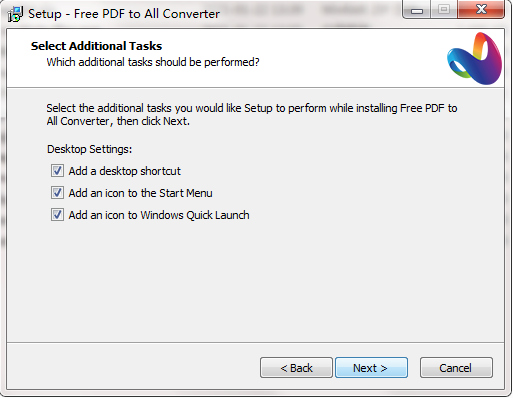Uncheck the Add a desktop shortcut checkbox
Viewport: 513px width, 398px height.
[x=57, y=171]
